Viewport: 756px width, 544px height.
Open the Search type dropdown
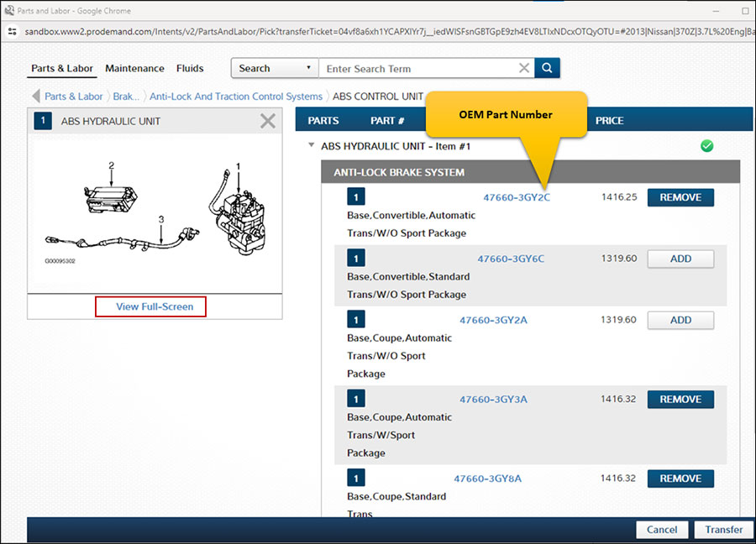274,69
